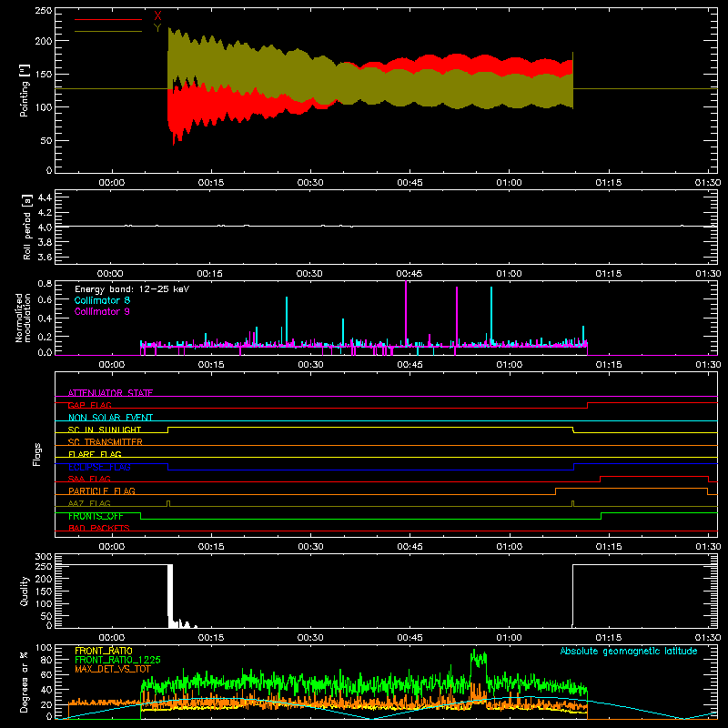Click the '3.6' tick in the Roll period panel
This screenshot has width=728, height=728.
pyautogui.click(x=45, y=257)
